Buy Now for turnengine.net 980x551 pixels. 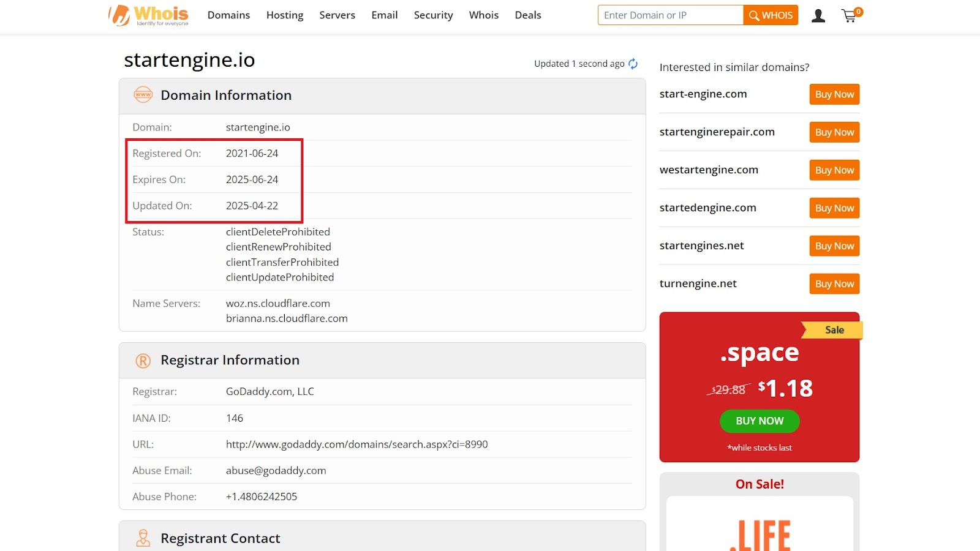click(x=834, y=284)
